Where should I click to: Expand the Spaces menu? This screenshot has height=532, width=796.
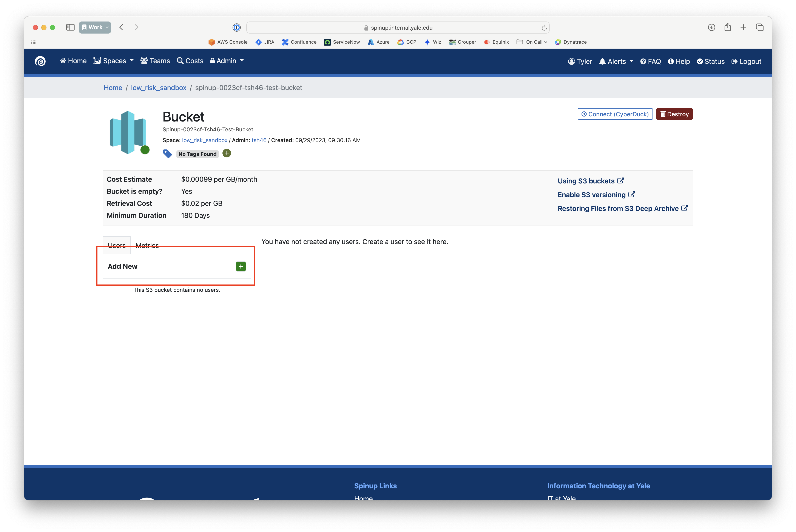click(113, 61)
